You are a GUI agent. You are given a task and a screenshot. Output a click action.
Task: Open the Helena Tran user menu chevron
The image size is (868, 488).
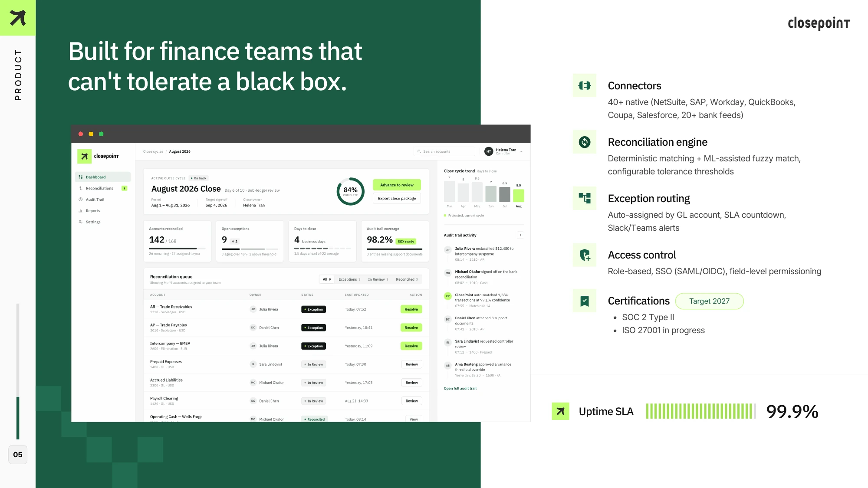click(x=521, y=151)
